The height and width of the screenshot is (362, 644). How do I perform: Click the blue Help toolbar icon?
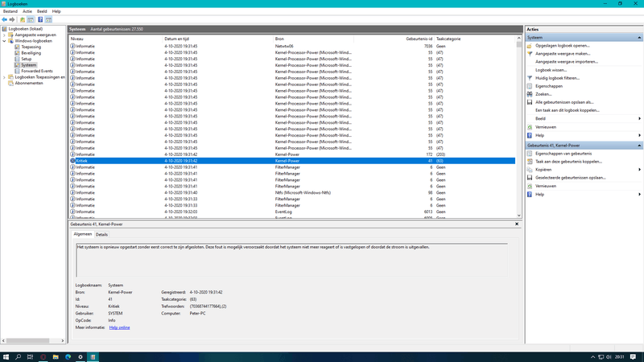[x=40, y=19]
